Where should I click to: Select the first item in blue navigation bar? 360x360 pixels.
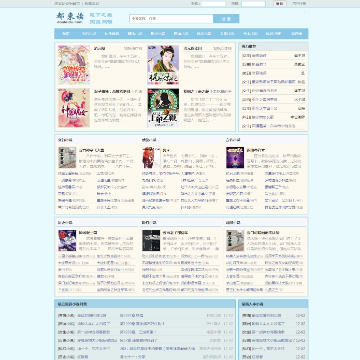click(x=66, y=34)
